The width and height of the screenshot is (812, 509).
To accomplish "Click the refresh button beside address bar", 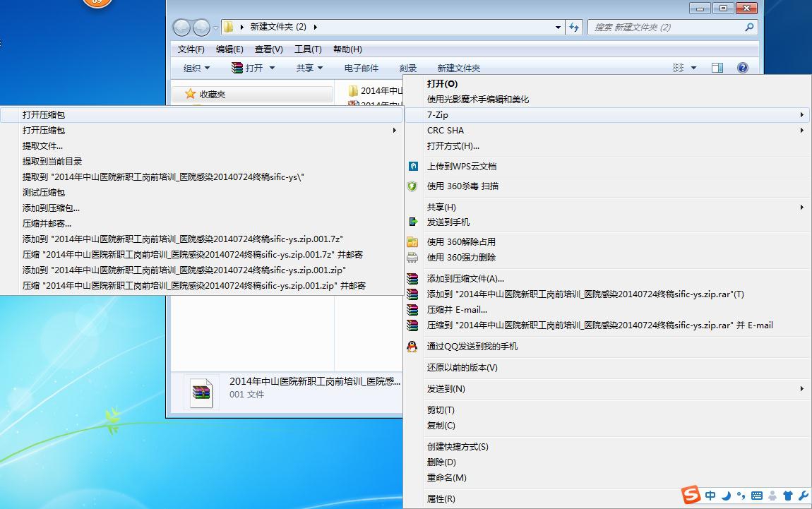I will coord(575,27).
